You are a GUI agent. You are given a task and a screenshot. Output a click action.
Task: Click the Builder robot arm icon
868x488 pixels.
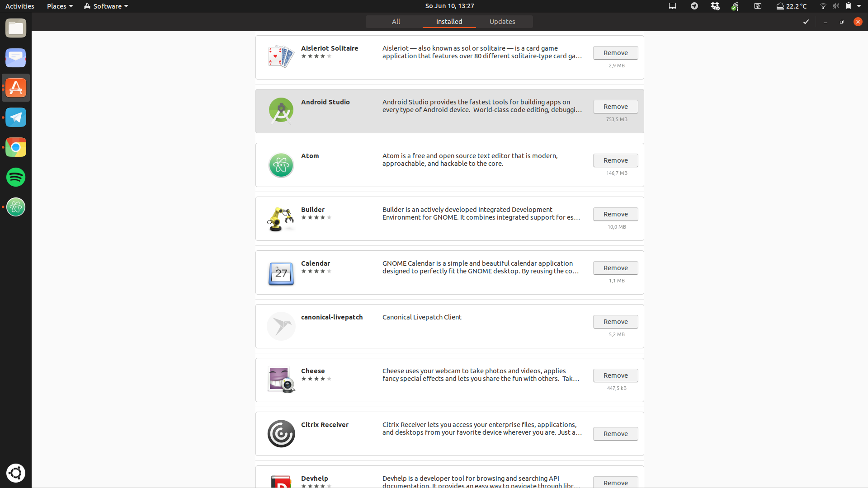(x=281, y=219)
